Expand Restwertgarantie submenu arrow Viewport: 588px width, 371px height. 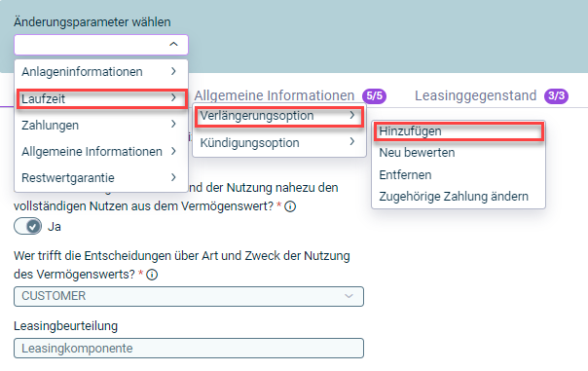point(173,177)
